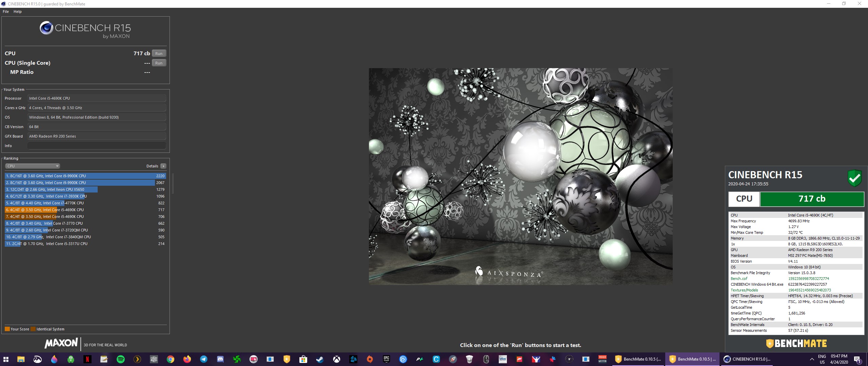Launch Origin from the taskbar
The height and width of the screenshot is (366, 868).
tap(370, 359)
